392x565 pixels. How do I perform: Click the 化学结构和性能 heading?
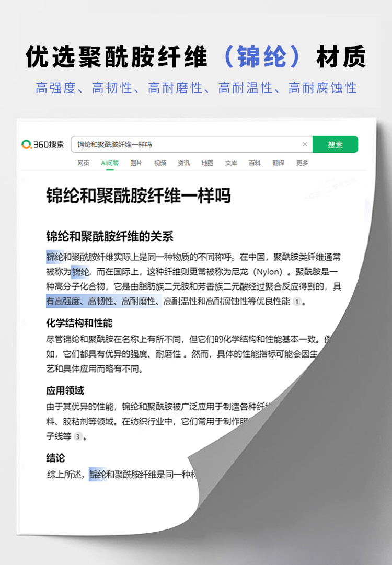[x=79, y=323]
